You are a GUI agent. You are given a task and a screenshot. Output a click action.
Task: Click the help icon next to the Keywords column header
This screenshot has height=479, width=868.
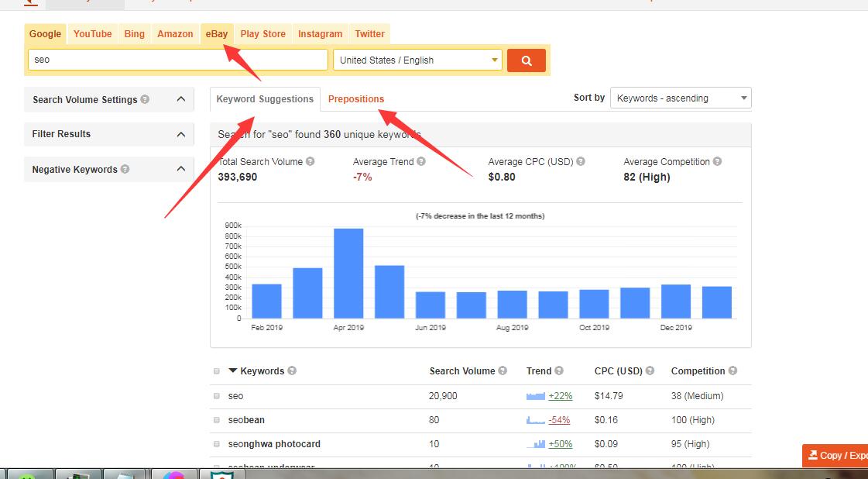[x=292, y=370]
